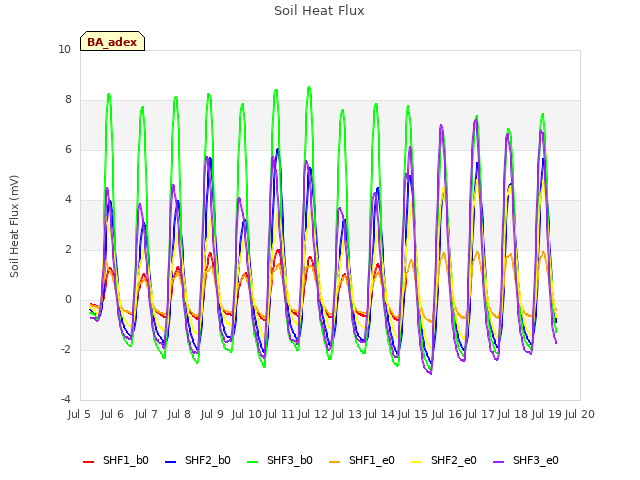This screenshot has width=640, height=480.
Task: Click the highest green peak near Jul 12
Action: (x=309, y=87)
